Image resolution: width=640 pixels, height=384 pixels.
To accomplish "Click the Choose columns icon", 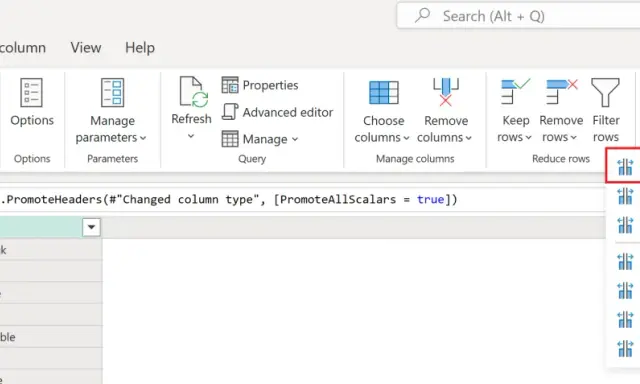I will [383, 93].
